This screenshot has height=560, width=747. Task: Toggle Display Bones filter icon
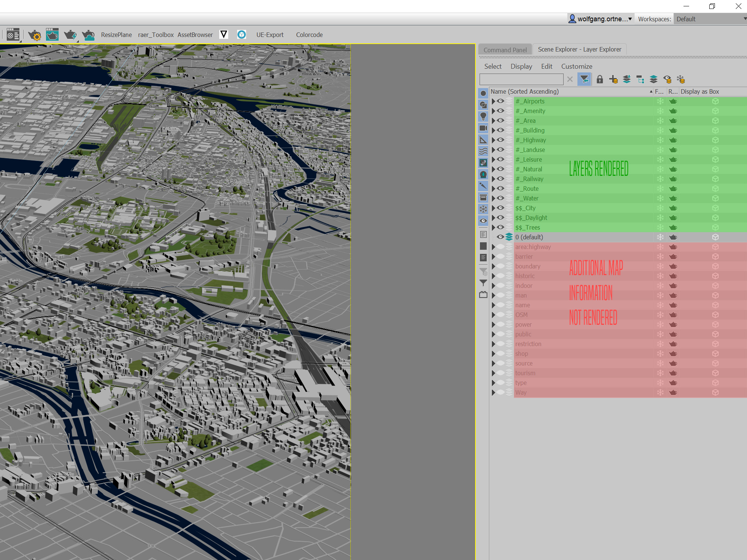(x=483, y=186)
